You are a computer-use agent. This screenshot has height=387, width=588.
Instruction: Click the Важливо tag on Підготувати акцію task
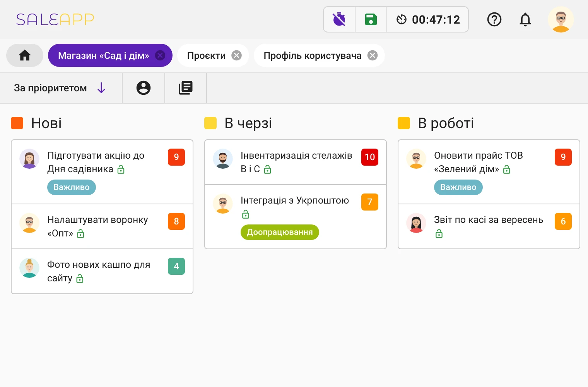72,187
